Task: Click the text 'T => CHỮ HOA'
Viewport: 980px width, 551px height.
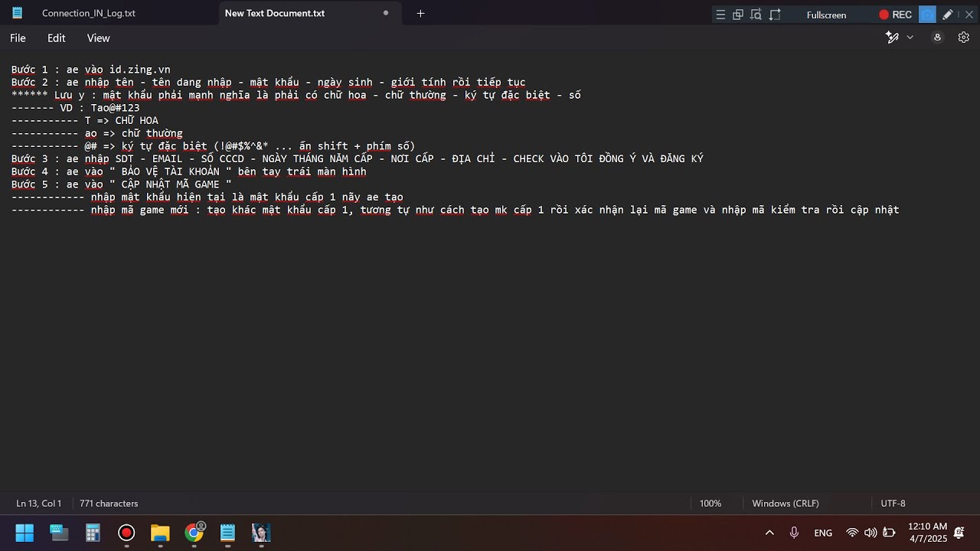Action: pyautogui.click(x=121, y=121)
